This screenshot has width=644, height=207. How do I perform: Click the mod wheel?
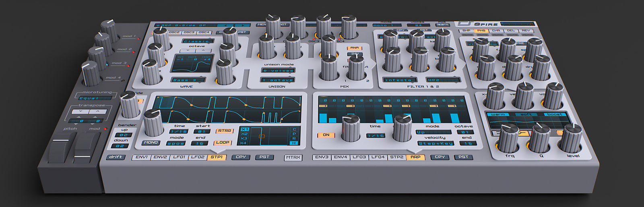point(86,147)
